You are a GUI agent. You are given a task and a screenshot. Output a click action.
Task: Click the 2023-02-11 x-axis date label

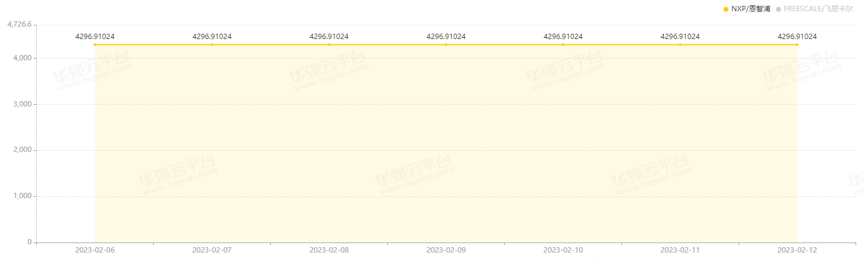(680, 250)
